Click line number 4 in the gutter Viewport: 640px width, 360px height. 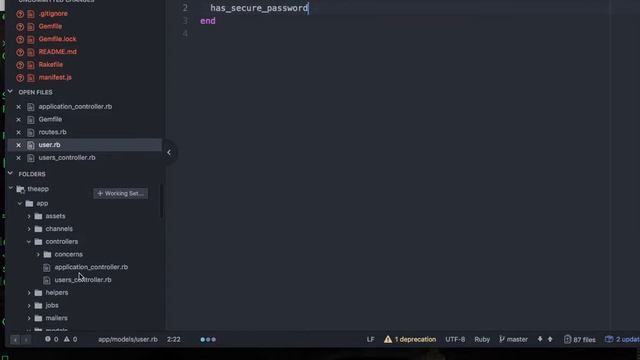(x=185, y=33)
